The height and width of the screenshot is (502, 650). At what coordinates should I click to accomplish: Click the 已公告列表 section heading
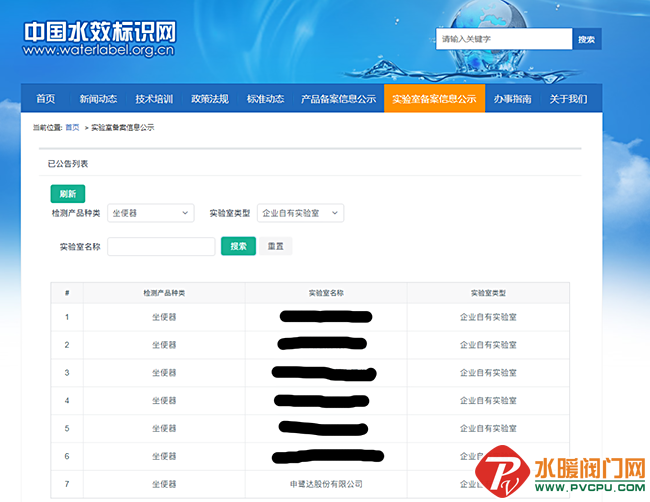68,164
